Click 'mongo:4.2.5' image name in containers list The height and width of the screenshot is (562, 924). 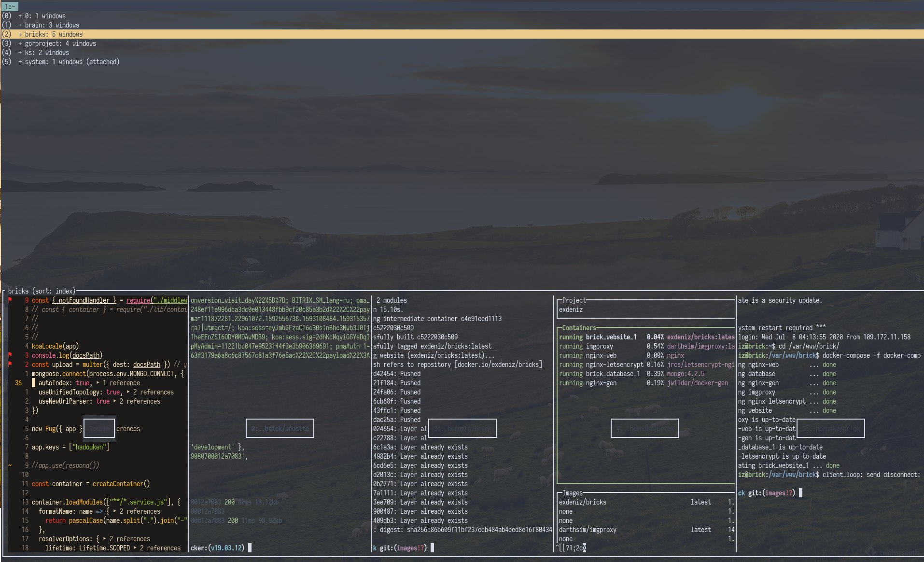[x=686, y=374]
